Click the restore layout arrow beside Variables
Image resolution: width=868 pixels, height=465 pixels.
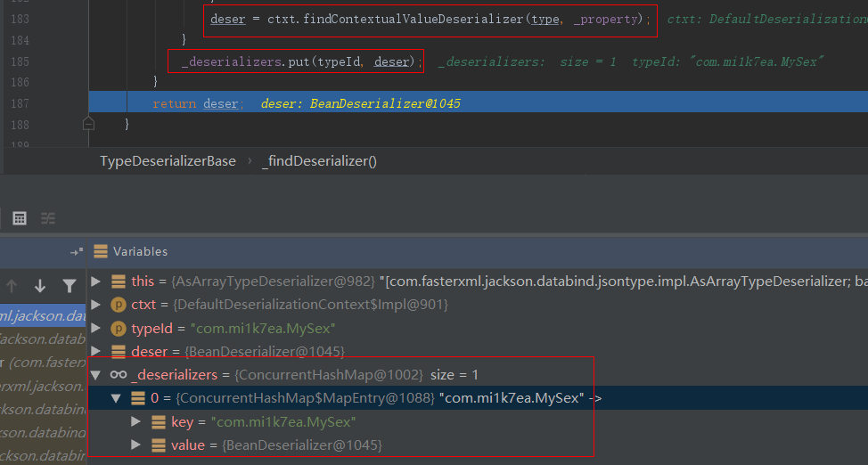[x=76, y=252]
